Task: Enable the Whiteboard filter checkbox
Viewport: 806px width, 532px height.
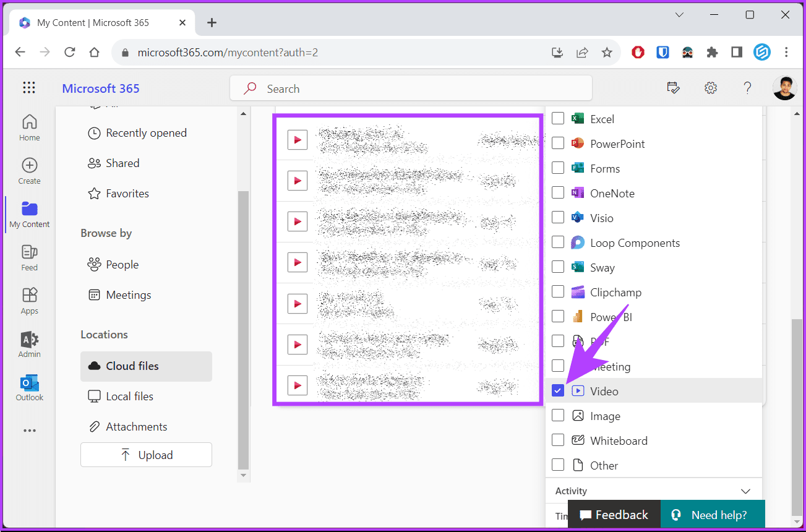Action: click(x=558, y=440)
